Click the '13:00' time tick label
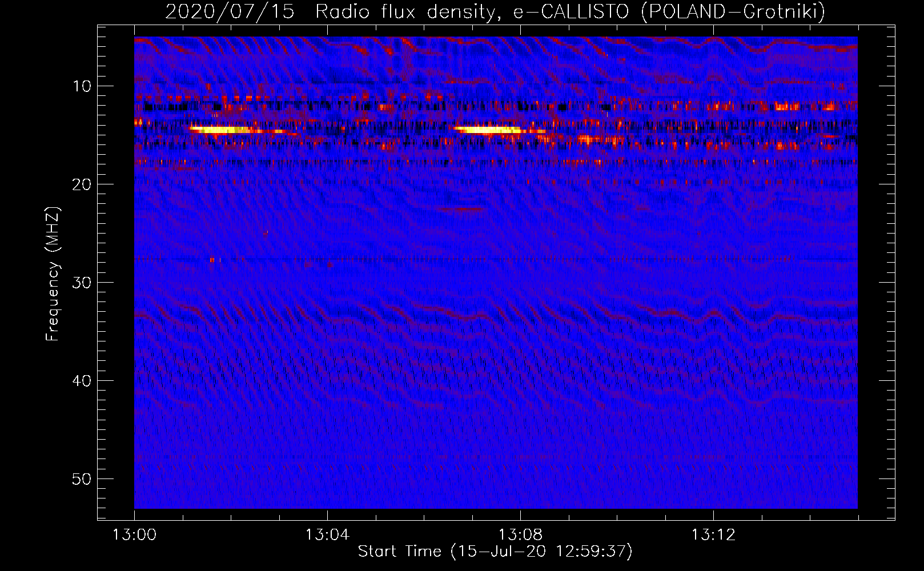 coord(134,535)
